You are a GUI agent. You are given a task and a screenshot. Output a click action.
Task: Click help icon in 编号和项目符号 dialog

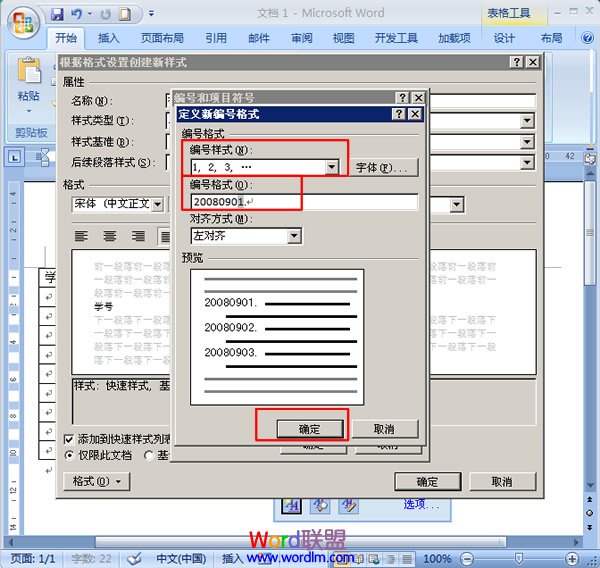point(403,98)
